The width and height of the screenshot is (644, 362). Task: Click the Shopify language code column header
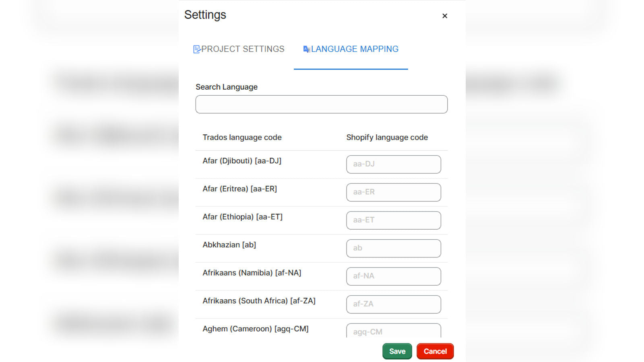[387, 138]
